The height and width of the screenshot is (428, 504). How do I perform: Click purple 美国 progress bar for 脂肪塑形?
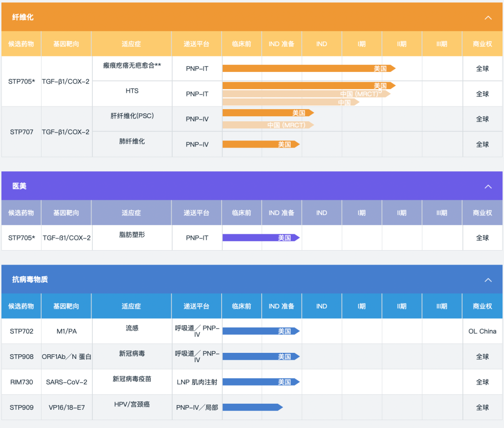point(261,238)
